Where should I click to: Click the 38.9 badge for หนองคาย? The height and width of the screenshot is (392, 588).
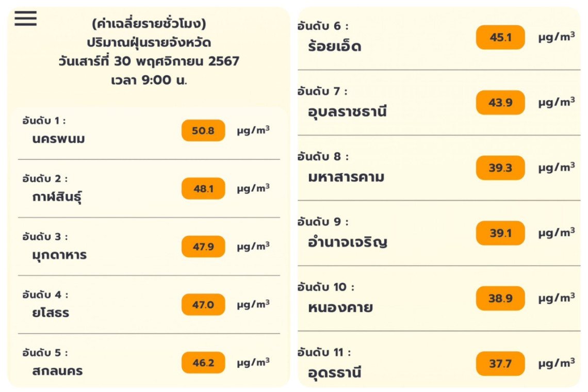500,298
